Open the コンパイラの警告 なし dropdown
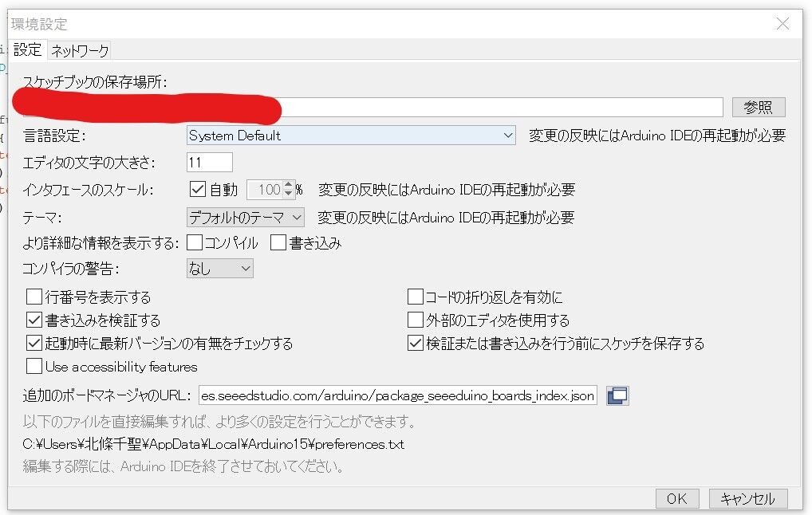This screenshot has width=812, height=515. click(219, 269)
